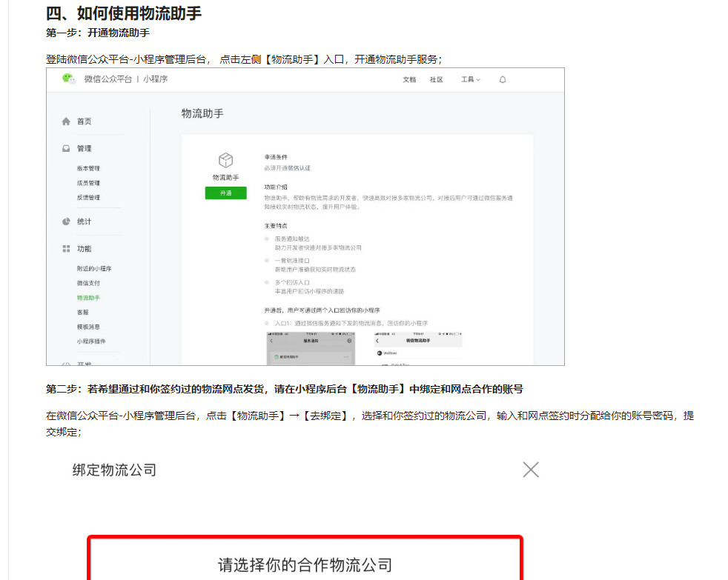
Task: Click the 第一步：开通物流助手 subheading
Action: coord(98,33)
